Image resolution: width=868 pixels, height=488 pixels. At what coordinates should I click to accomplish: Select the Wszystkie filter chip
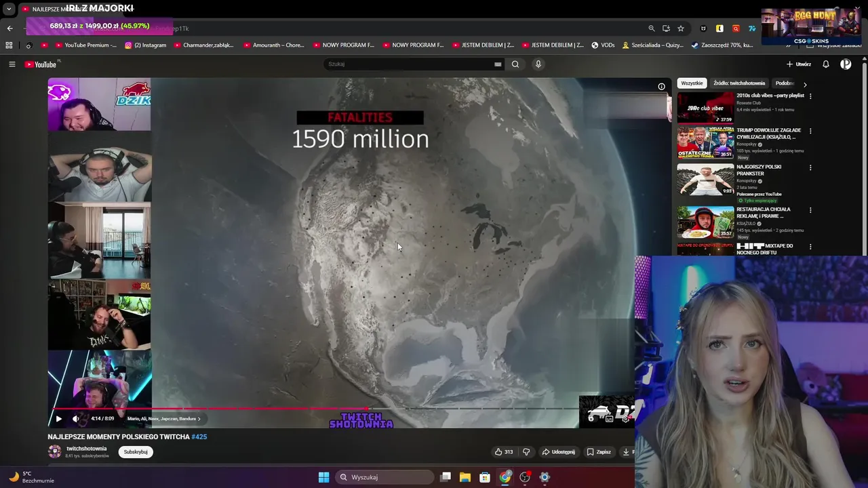692,83
